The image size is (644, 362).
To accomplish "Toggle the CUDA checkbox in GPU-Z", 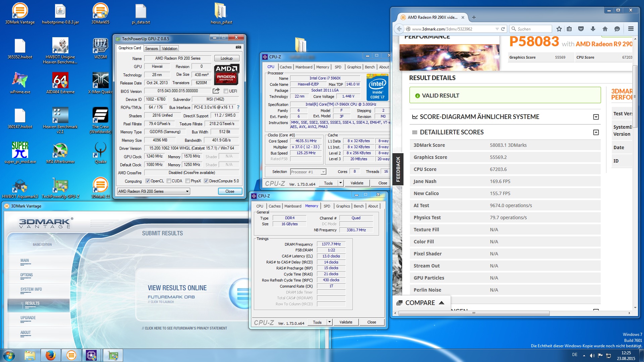I will coord(169,181).
